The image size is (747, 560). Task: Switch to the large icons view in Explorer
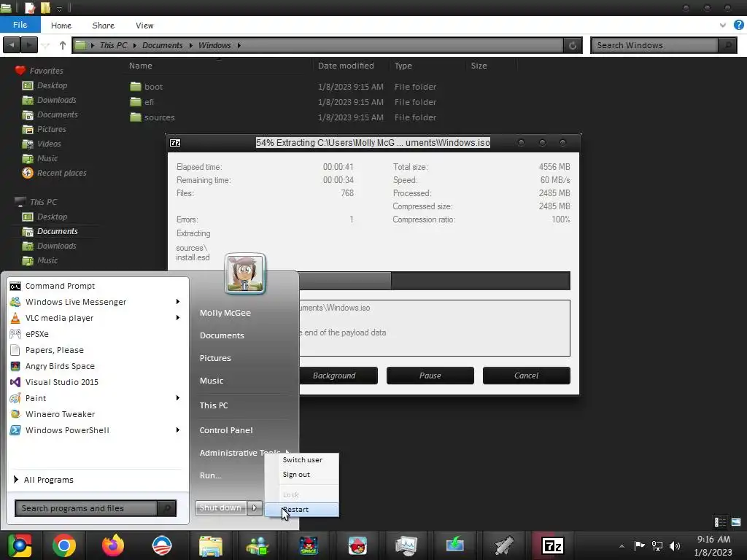pos(736,522)
